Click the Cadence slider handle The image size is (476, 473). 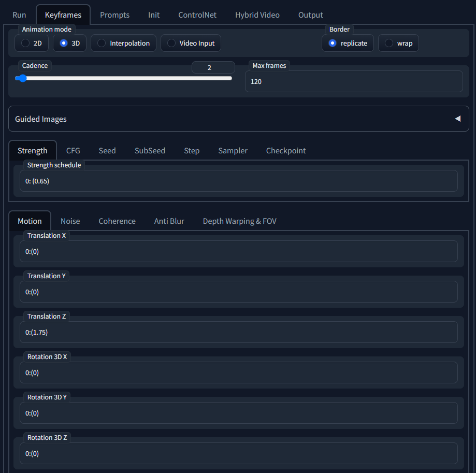(x=22, y=78)
